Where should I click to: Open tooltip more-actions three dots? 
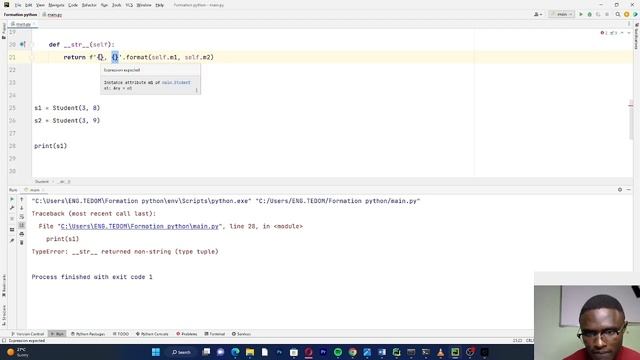tap(196, 90)
